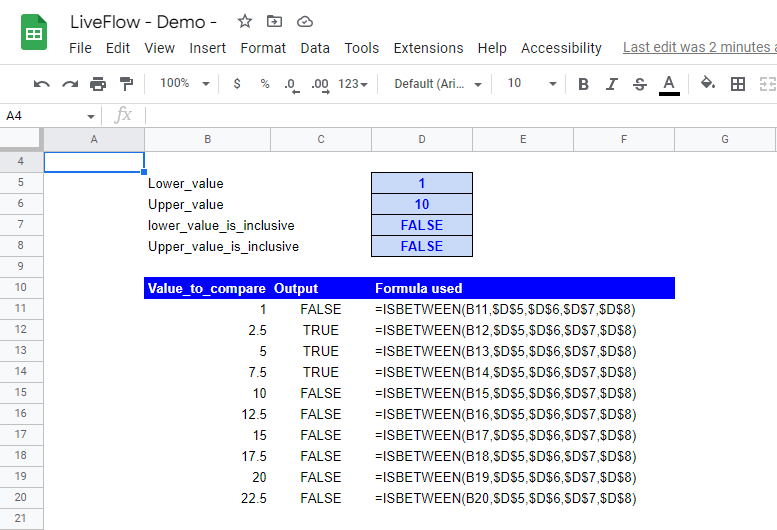
Task: Open the fill color picker
Action: point(708,83)
